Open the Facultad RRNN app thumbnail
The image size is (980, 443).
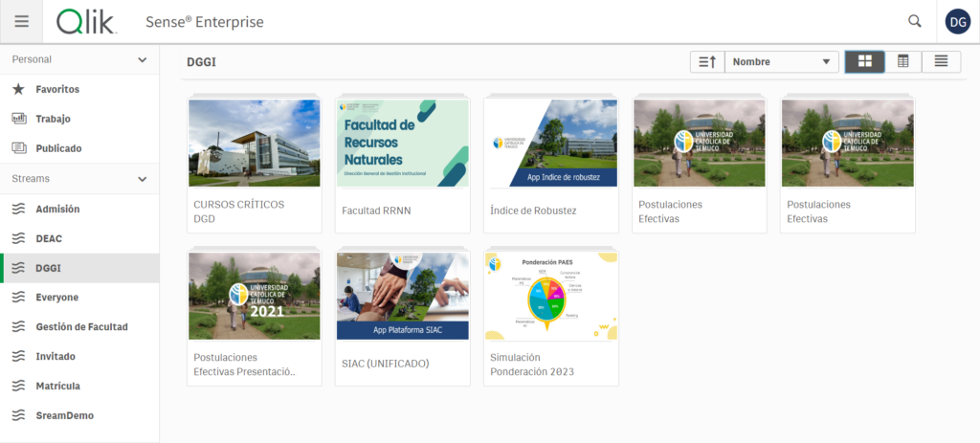(x=403, y=144)
